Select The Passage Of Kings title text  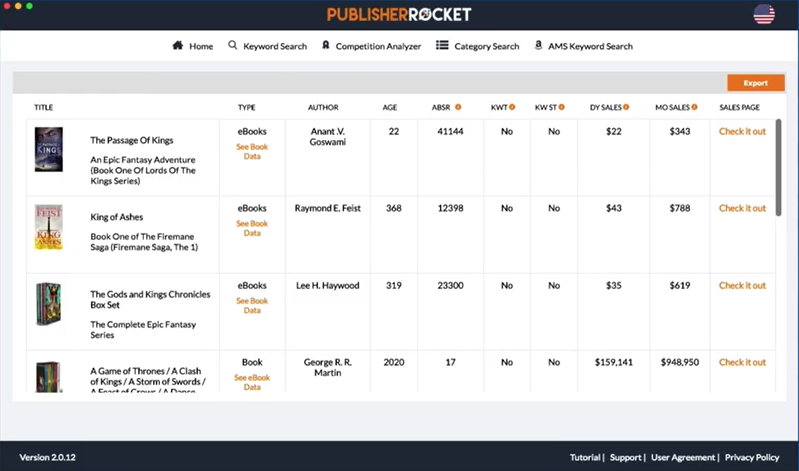tap(131, 140)
